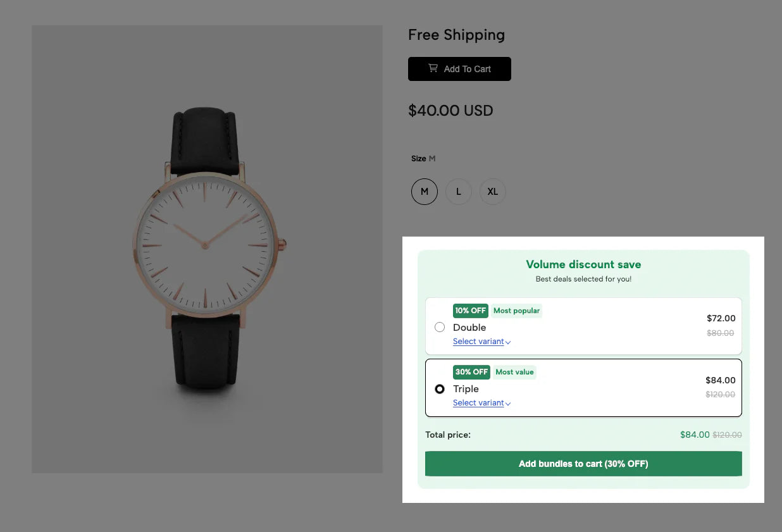Image resolution: width=782 pixels, height=532 pixels.
Task: Click the Volume discount save heading
Action: [583, 264]
